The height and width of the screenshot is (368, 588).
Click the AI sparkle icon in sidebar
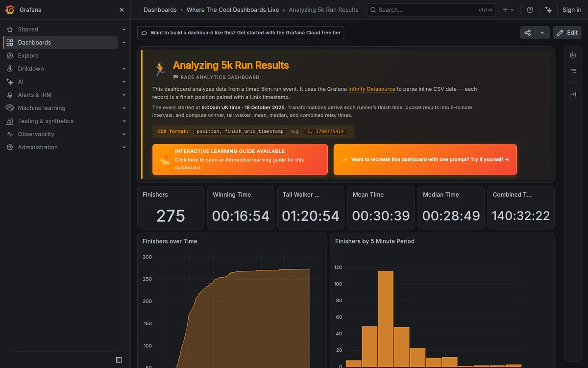coord(10,82)
